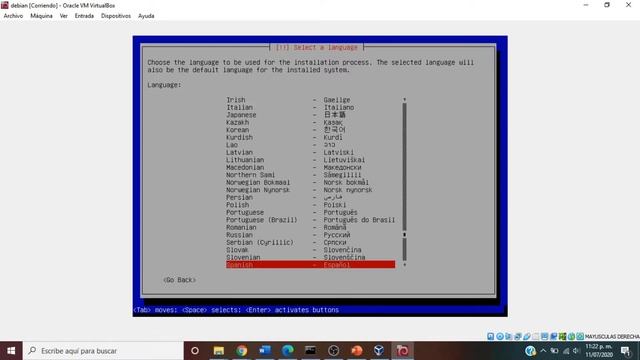Open the Archivo menu
Screen dimensions: 640x360
coord(13,16)
